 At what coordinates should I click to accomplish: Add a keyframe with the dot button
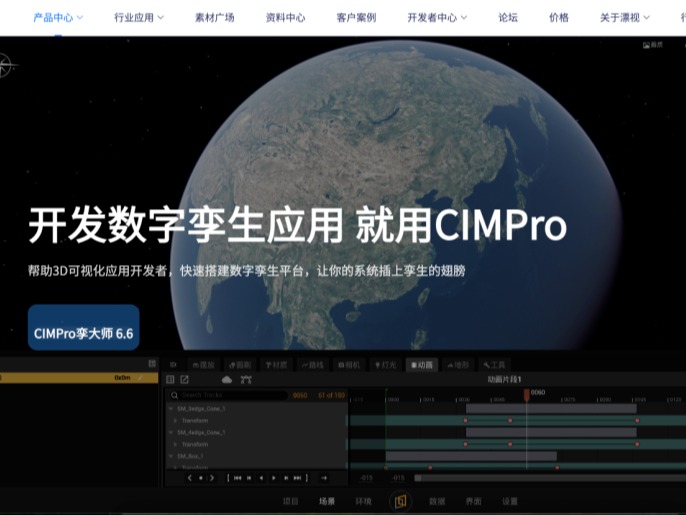pos(201,478)
